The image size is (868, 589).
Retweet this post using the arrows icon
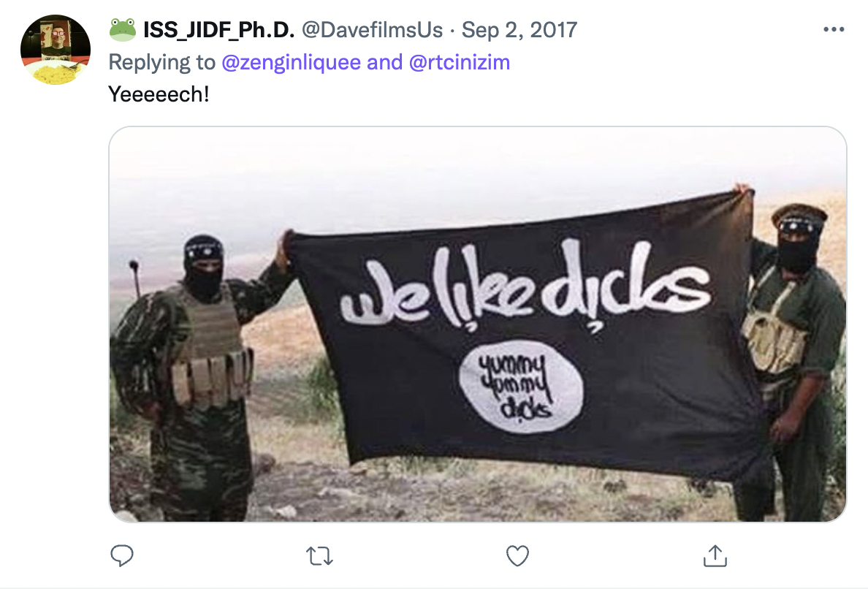320,556
